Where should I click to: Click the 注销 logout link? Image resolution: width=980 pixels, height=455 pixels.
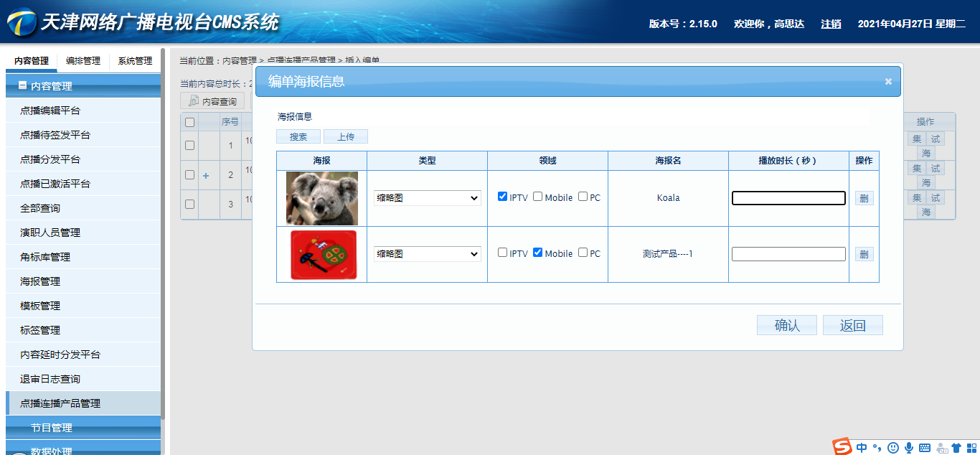click(x=831, y=24)
